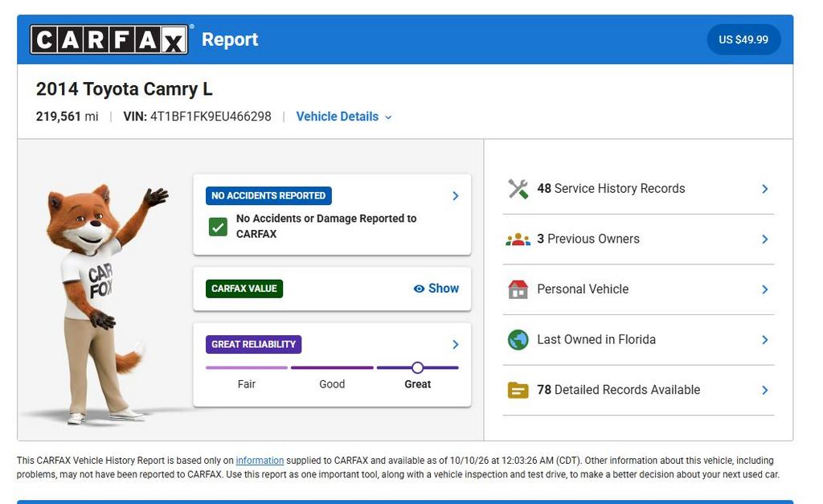The image size is (823, 504).
Task: Click the globe icon beside Last Owned
Action: click(x=518, y=340)
